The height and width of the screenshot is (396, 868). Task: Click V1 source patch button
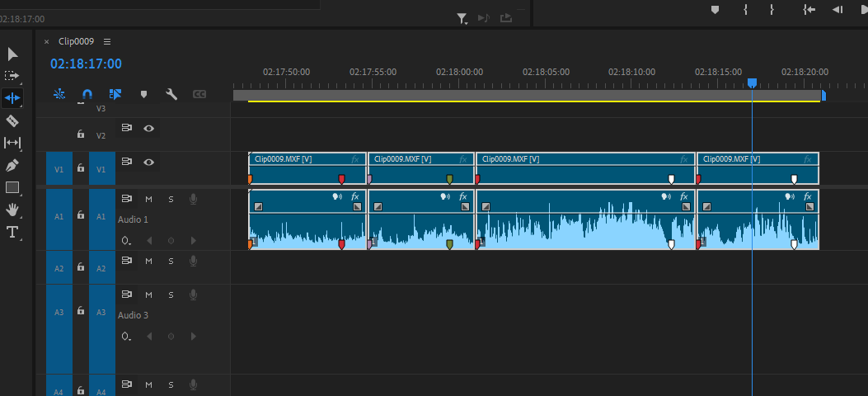(x=59, y=168)
